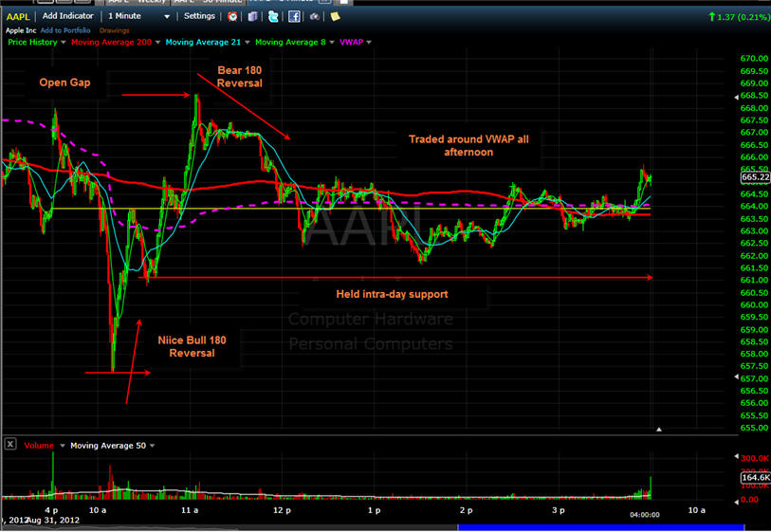771x532 pixels.
Task: Click the 3 p label on time axis
Action: click(558, 510)
